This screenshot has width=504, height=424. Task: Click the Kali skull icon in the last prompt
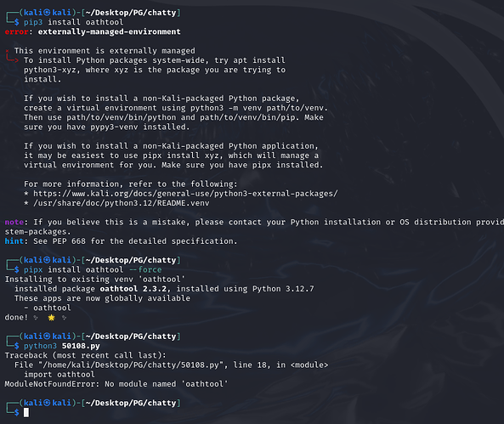47,403
